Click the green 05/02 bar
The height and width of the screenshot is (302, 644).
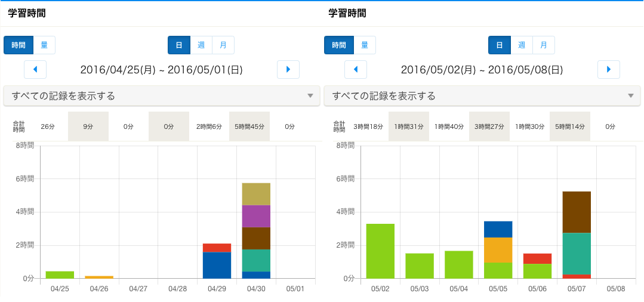[380, 251]
